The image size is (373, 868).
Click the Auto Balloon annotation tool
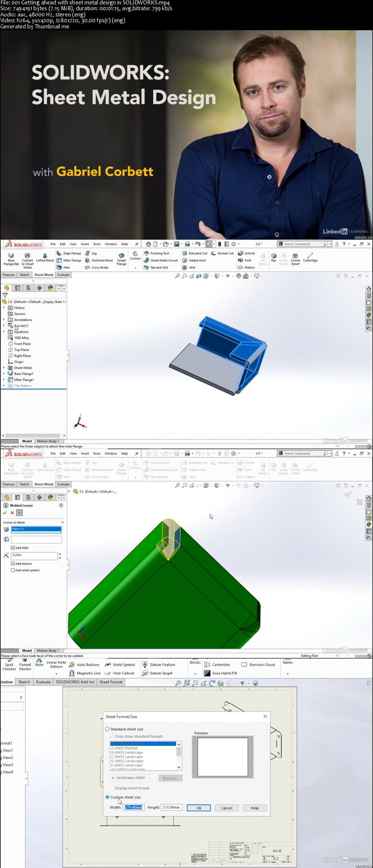pos(84,665)
